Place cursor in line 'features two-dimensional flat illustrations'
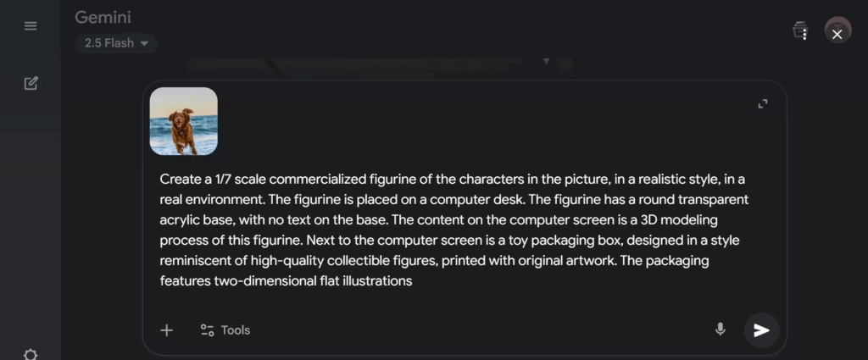 [x=286, y=280]
